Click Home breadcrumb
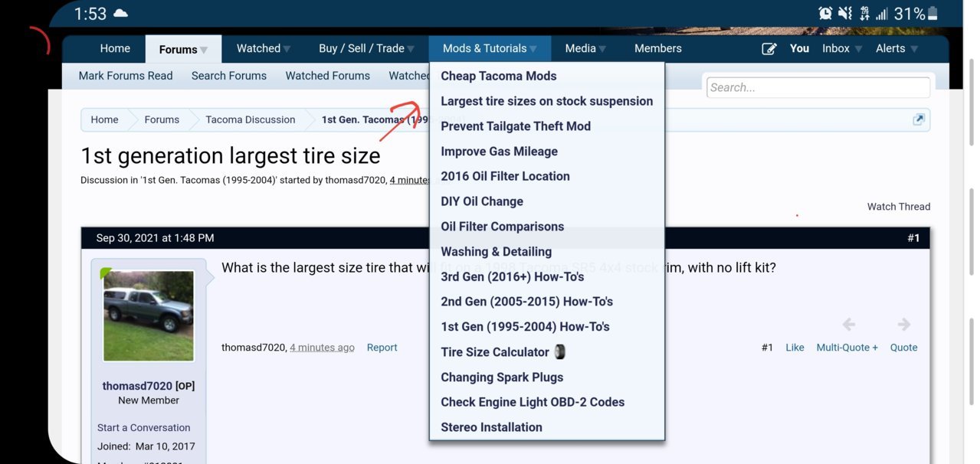This screenshot has width=980, height=464. (x=104, y=119)
